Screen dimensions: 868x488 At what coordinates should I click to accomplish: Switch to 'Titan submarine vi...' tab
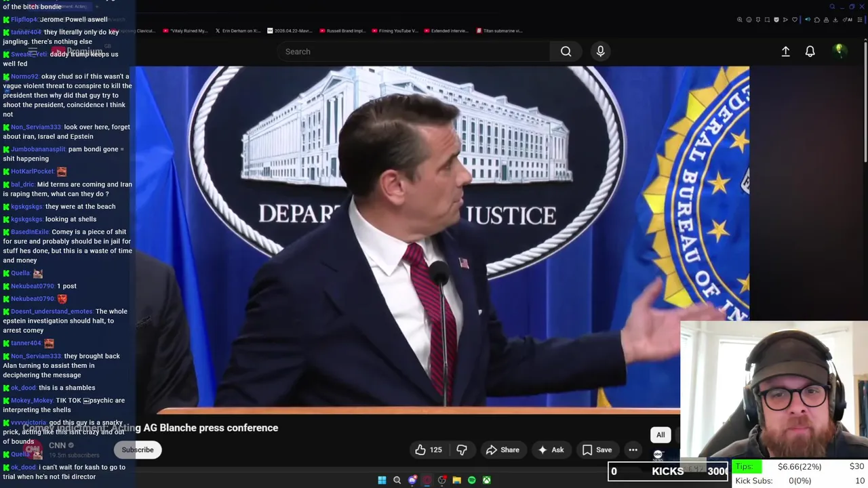point(499,30)
